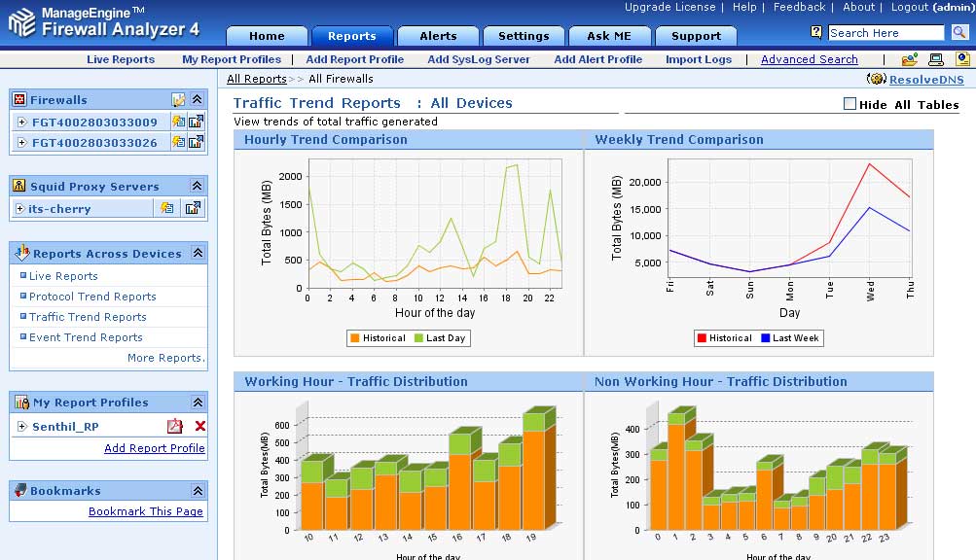Click the Search Here input field
Screen dimensions: 976x560
pos(886,33)
